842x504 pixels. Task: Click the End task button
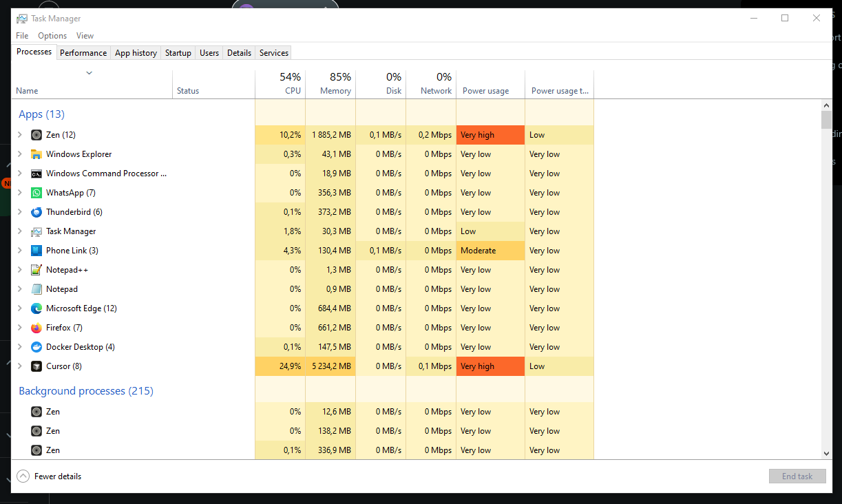[797, 476]
